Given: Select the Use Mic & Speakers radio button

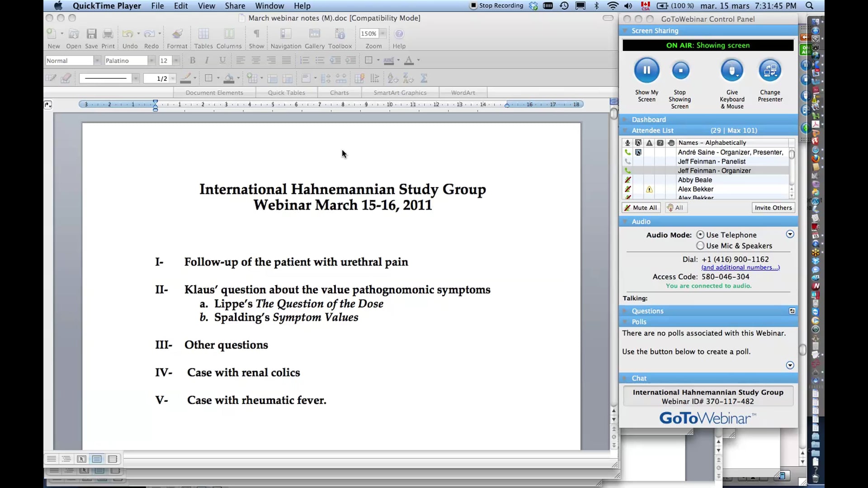Looking at the screenshot, I should (701, 246).
